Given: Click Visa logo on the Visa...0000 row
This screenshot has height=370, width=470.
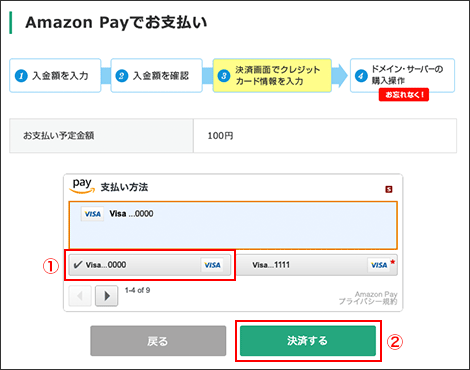Looking at the screenshot, I should pyautogui.click(x=212, y=265).
